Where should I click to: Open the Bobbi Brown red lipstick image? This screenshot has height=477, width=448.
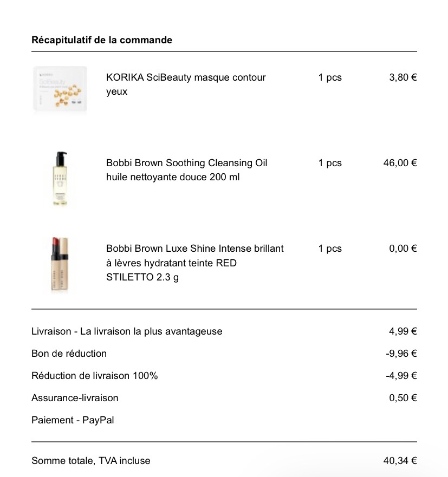coord(60,264)
